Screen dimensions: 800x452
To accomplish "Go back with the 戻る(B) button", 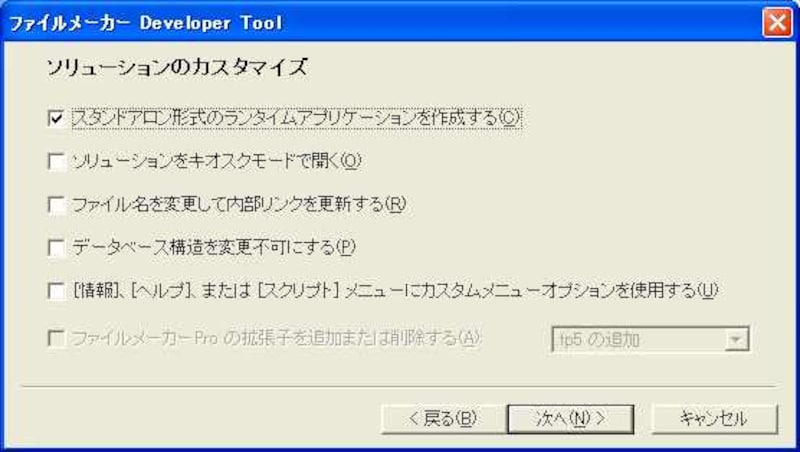I will (x=442, y=419).
